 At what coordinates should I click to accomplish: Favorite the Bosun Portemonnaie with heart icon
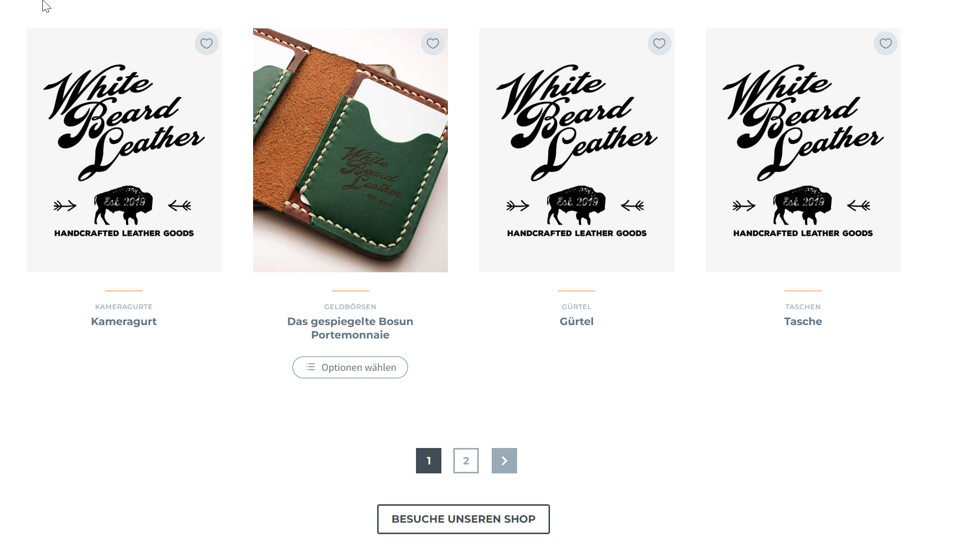coord(433,43)
